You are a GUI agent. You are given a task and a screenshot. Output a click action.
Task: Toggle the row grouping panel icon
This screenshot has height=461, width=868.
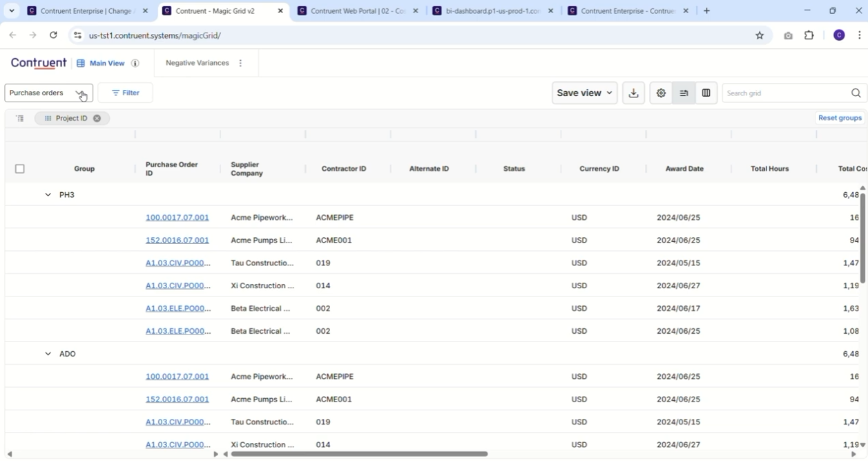(684, 93)
